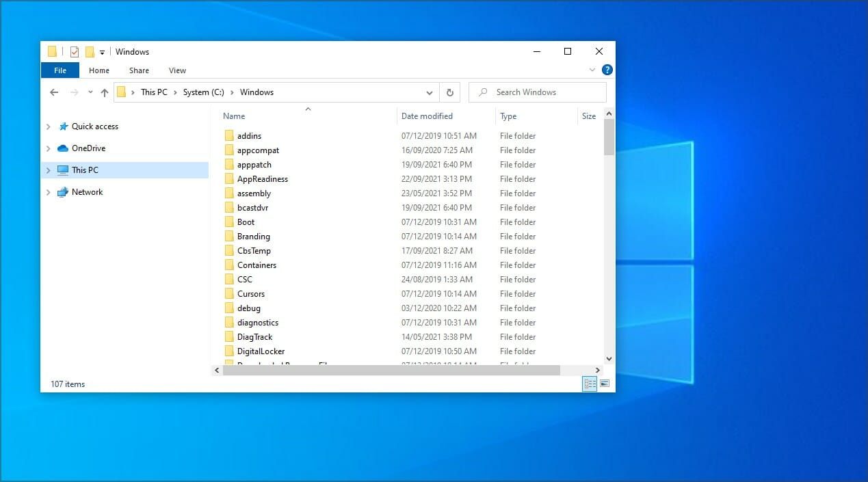
Task: Click the This PC breadcrumb in address bar
Action: coord(154,92)
